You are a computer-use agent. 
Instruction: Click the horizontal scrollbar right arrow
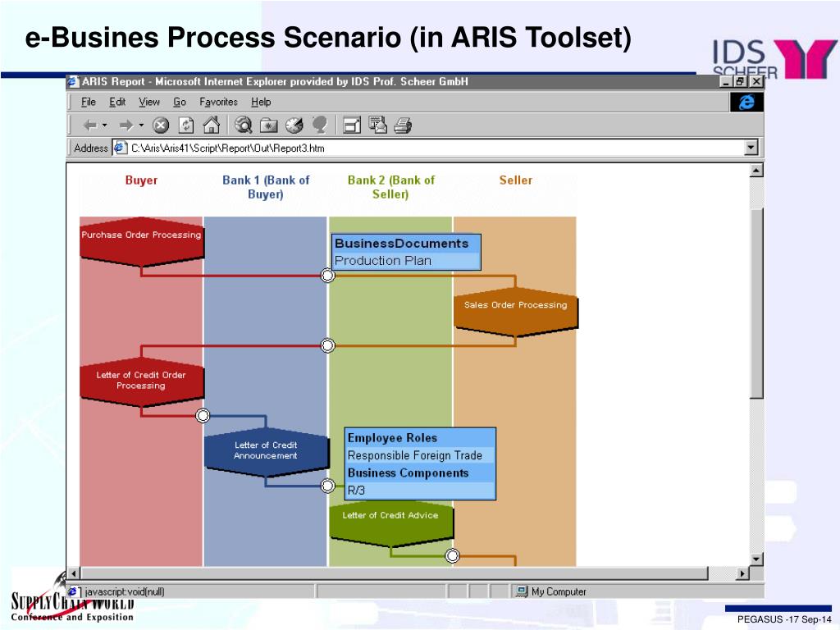[x=742, y=573]
